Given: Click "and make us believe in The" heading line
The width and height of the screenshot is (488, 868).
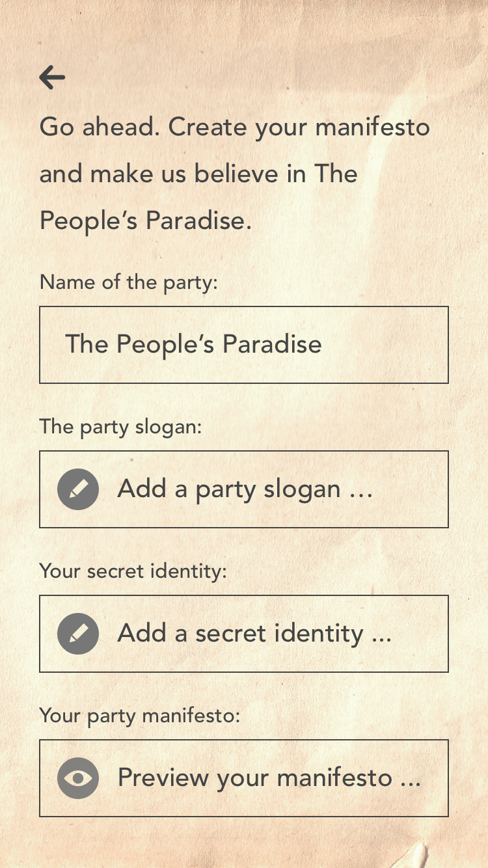Looking at the screenshot, I should 198,174.
